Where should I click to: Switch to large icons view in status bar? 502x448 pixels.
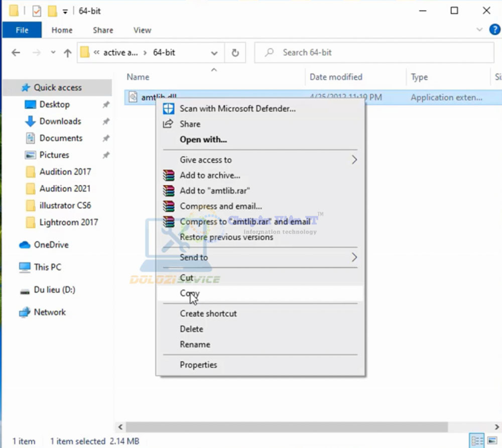coord(492,441)
